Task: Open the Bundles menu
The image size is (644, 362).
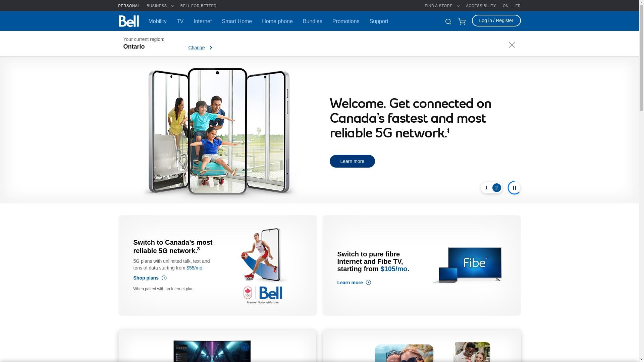Action: pyautogui.click(x=313, y=21)
